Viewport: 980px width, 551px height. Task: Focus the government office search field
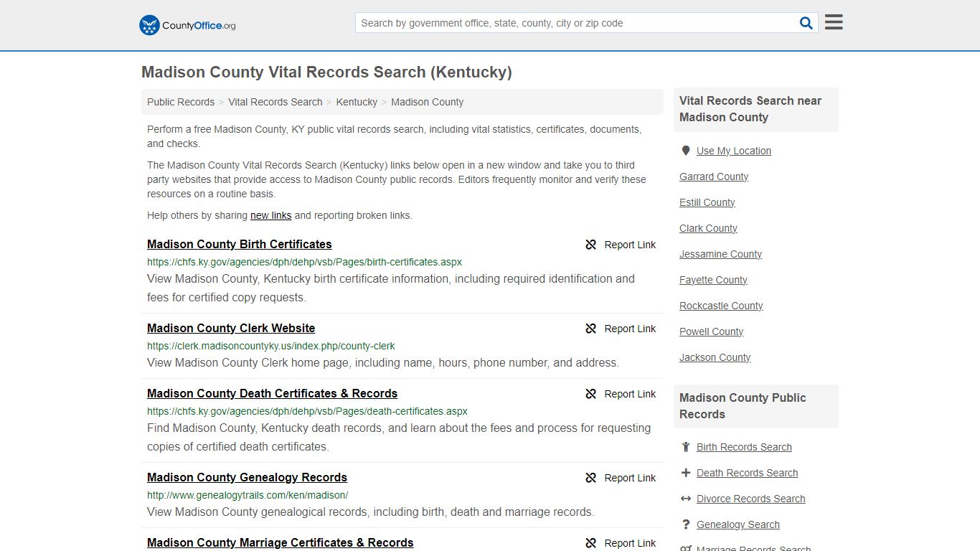577,23
